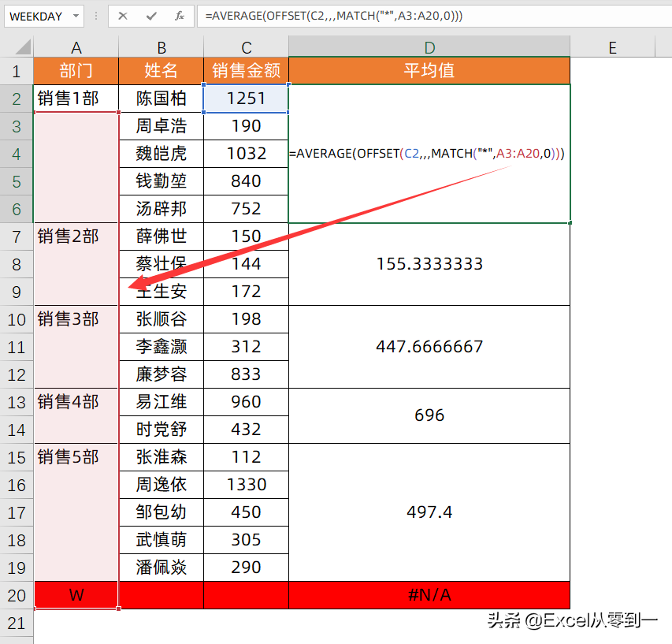Select sales cell 1330
This screenshot has height=644, width=672.
click(247, 485)
